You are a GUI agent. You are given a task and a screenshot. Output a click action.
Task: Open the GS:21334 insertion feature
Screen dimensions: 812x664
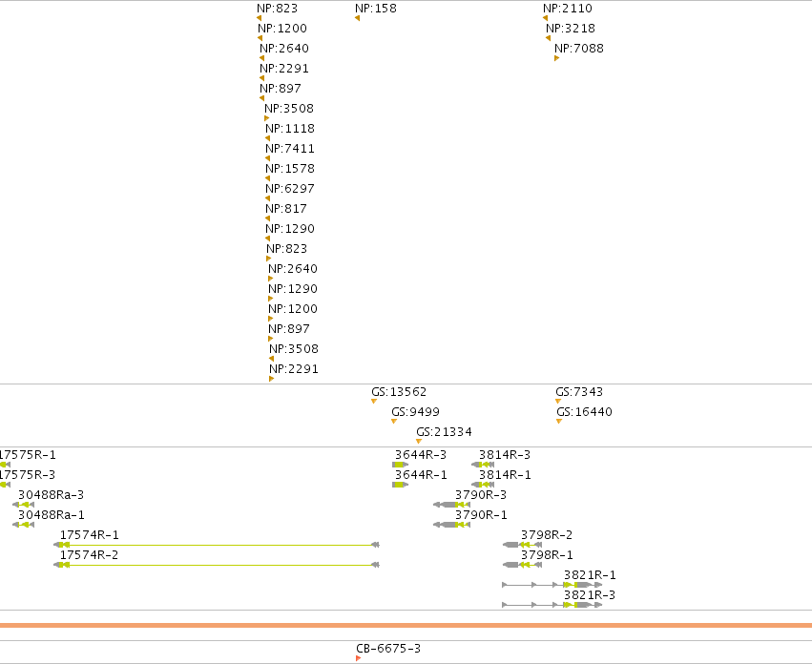coord(445,432)
